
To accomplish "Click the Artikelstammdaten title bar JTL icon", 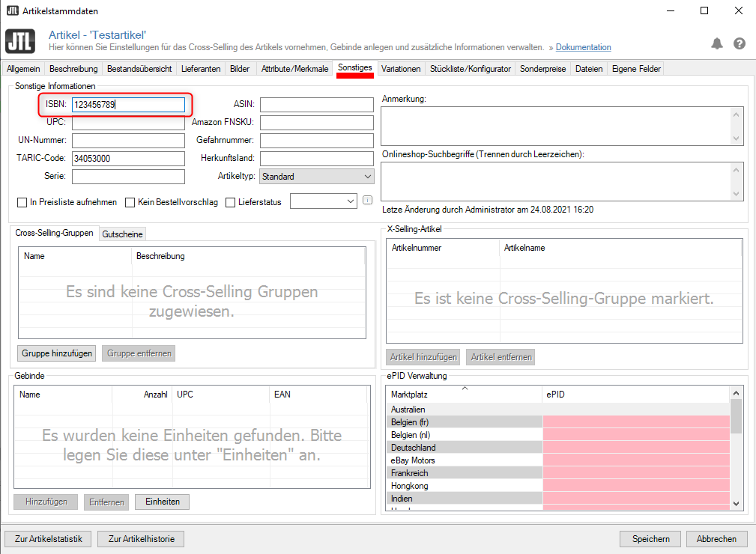I will pyautogui.click(x=13, y=10).
